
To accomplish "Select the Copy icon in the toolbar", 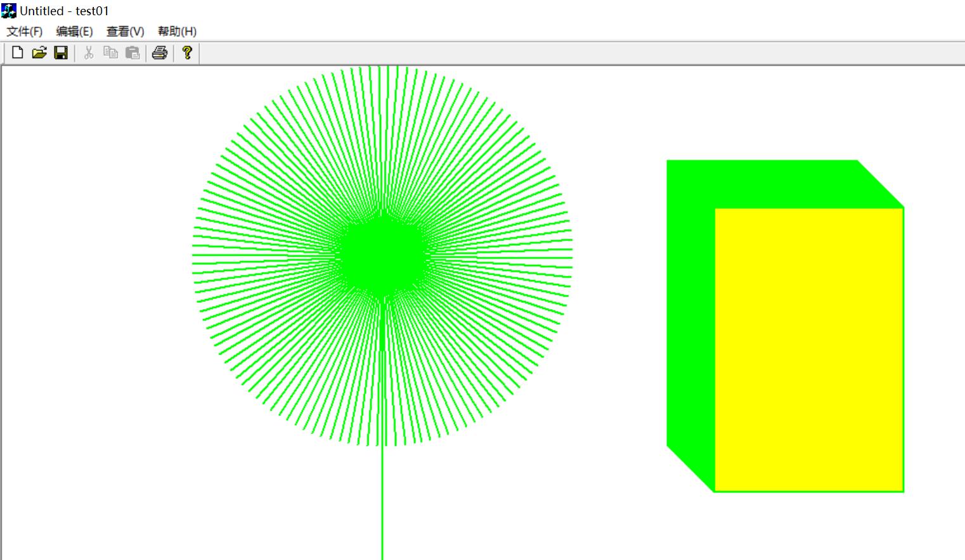I will click(111, 53).
